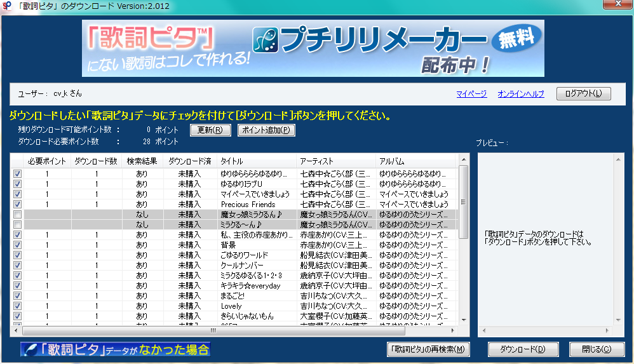Click the song list scroll right arrow
634x364 pixels.
pyautogui.click(x=452, y=331)
